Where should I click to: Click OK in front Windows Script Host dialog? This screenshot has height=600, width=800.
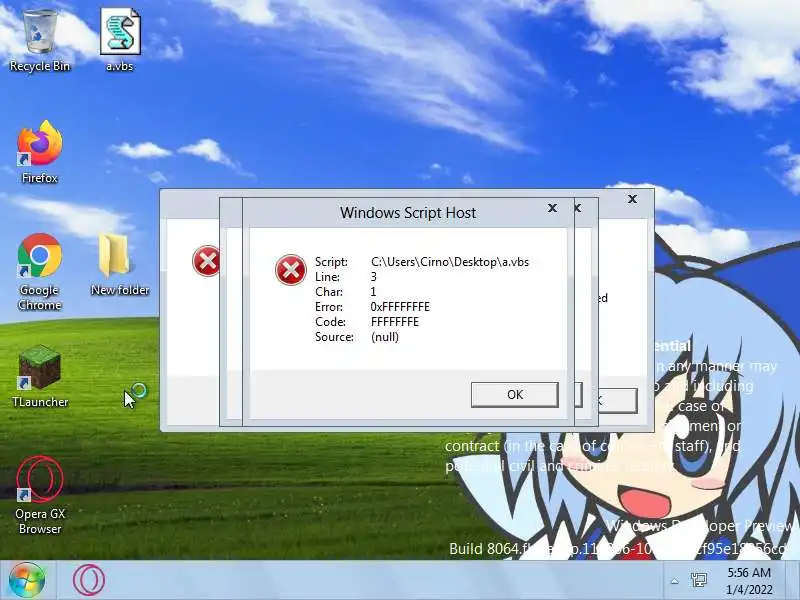point(515,394)
